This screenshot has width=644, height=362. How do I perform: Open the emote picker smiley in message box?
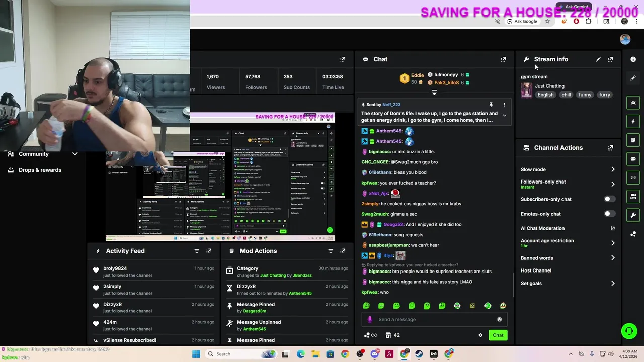point(499,319)
